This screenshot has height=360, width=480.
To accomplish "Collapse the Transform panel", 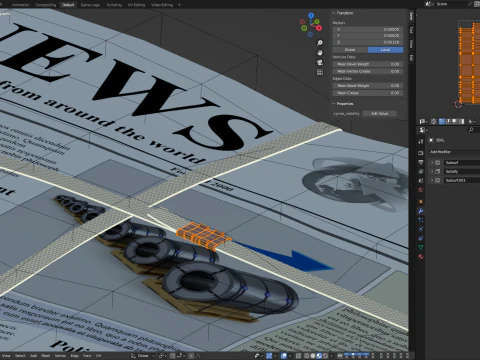I will point(334,13).
